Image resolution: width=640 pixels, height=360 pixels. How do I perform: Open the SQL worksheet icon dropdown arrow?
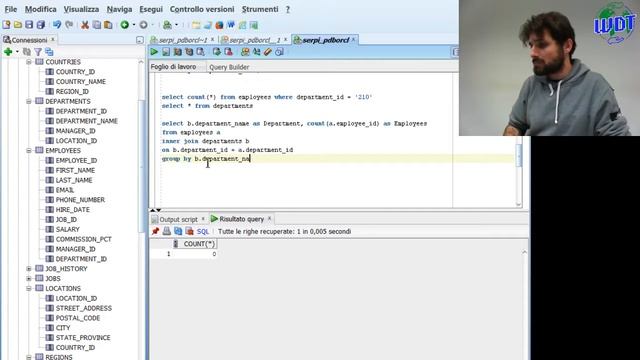pos(176,25)
